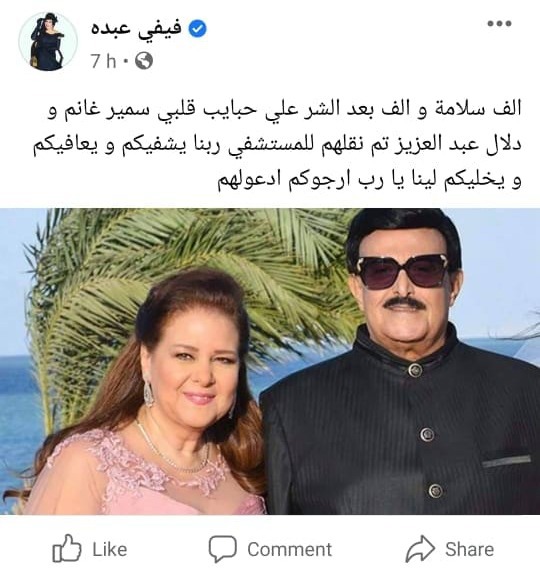Click the man's sunglasses in the photo

tap(402, 270)
